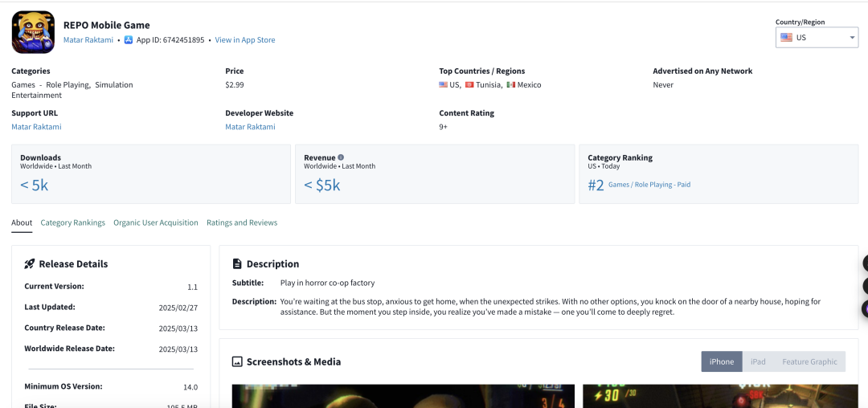Click the #2 category ranking number
868x408 pixels.
pyautogui.click(x=596, y=186)
